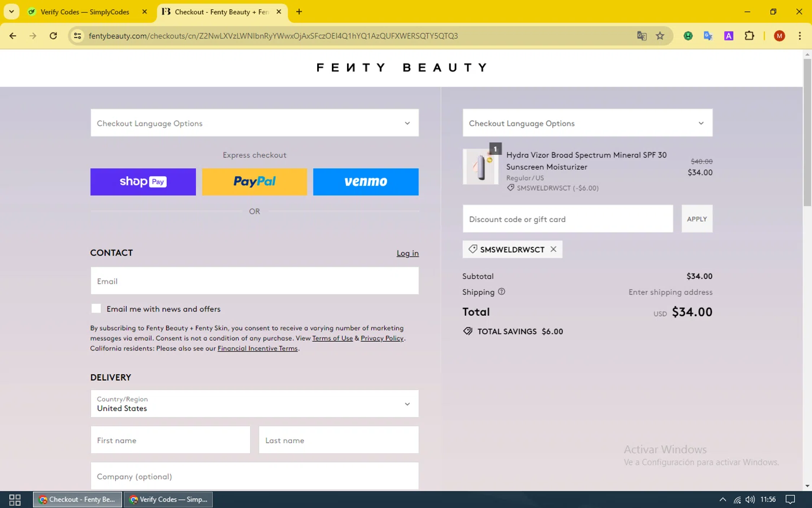
Task: Open a new browser tab
Action: 299,11
